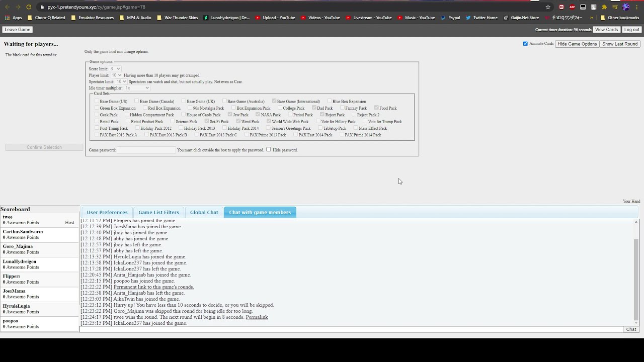Open the Extensions puzzle piece menu
The width and height of the screenshot is (644, 362).
[604, 7]
